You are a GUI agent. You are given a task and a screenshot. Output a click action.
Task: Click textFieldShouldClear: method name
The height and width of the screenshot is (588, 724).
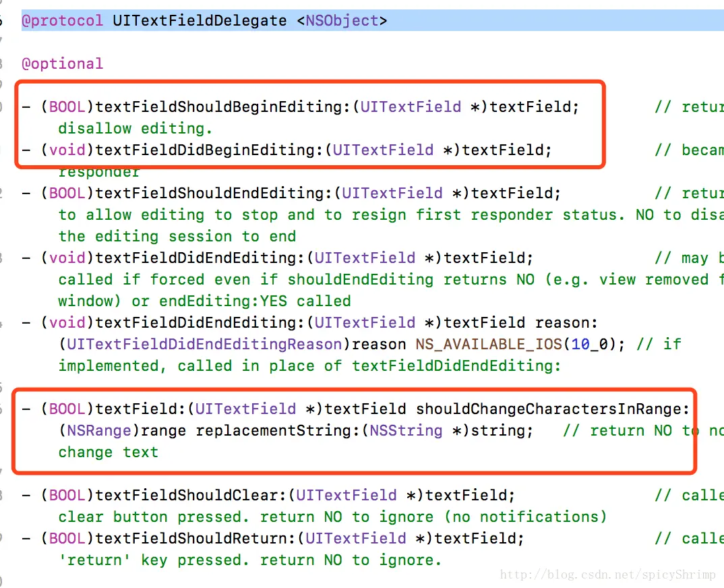click(190, 495)
